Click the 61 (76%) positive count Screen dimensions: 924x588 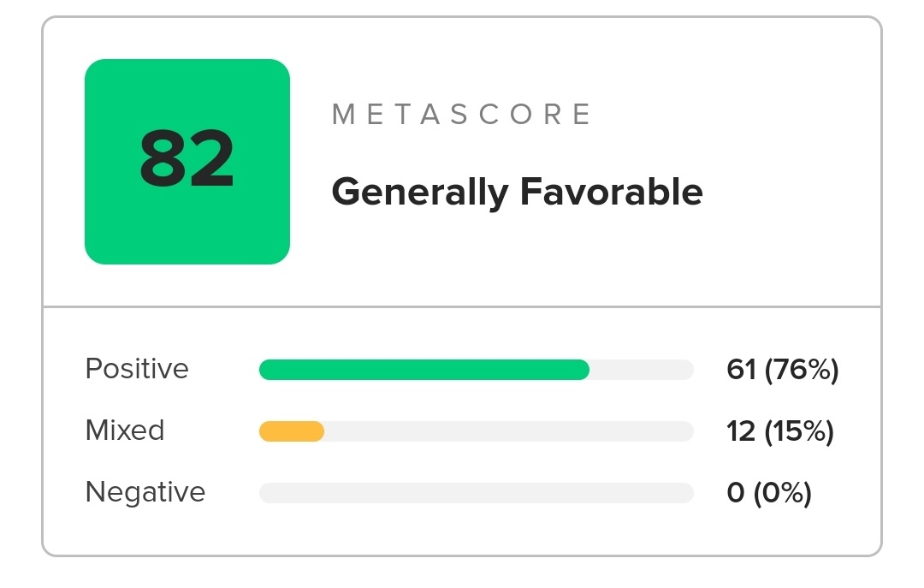pyautogui.click(x=783, y=370)
